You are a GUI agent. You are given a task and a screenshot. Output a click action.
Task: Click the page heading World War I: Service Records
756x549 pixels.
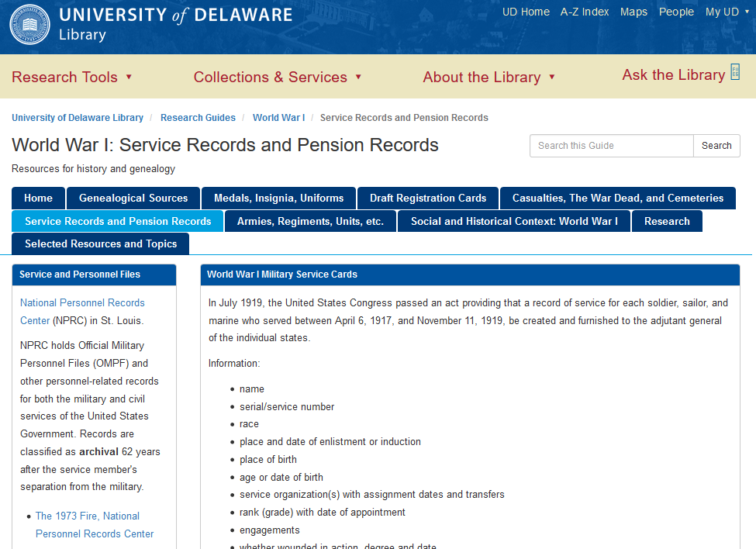(225, 145)
